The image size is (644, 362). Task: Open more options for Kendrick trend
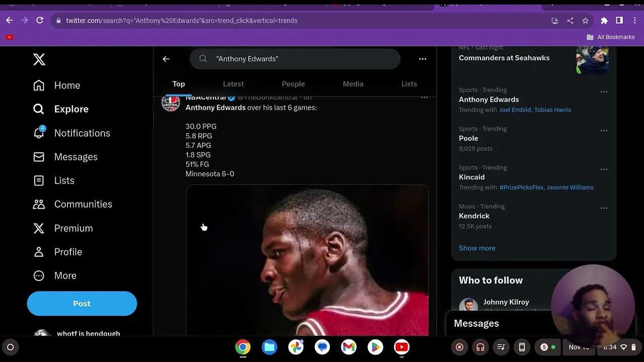pos(604,208)
